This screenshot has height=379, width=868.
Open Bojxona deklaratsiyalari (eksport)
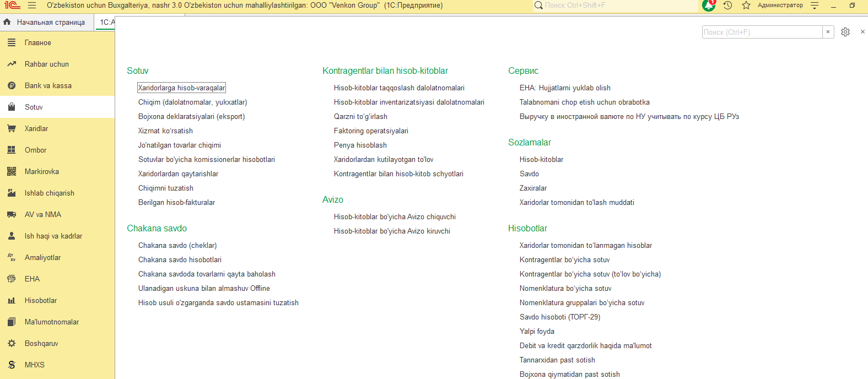pyautogui.click(x=191, y=116)
